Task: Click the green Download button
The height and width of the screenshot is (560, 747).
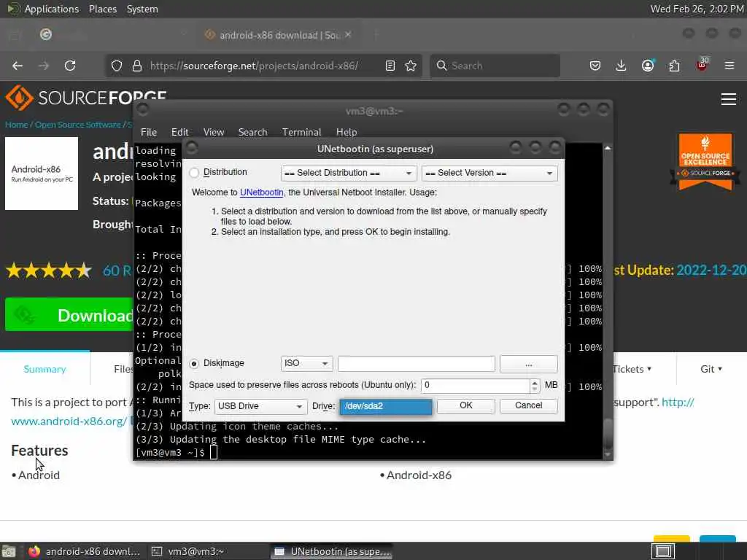Action: click(69, 315)
